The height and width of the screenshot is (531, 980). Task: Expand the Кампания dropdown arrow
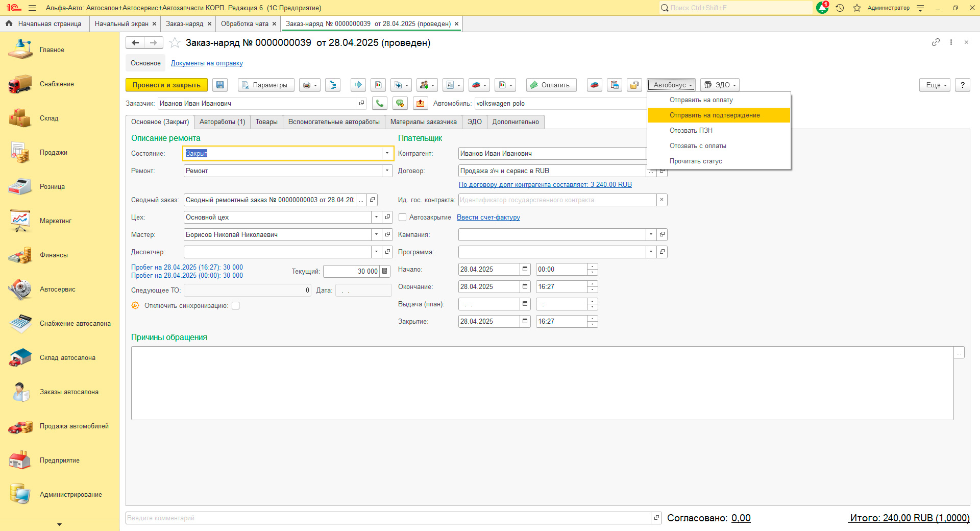651,234
